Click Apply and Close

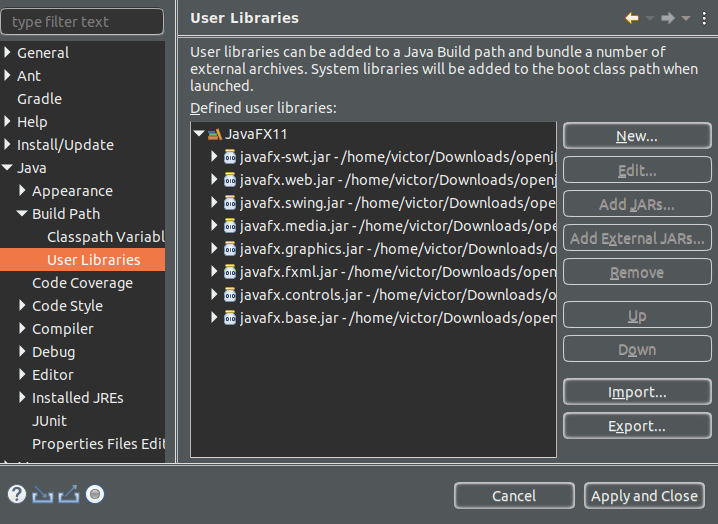pyautogui.click(x=644, y=496)
